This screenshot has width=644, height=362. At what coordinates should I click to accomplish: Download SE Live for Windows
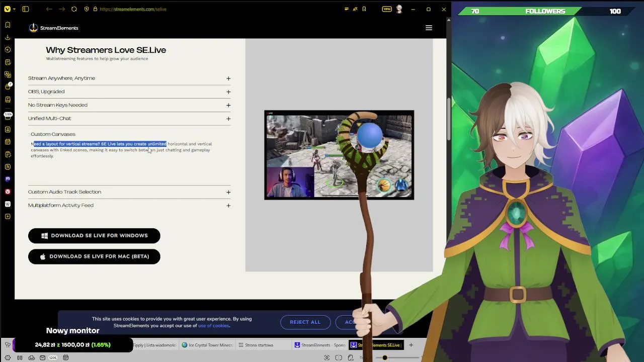click(94, 235)
